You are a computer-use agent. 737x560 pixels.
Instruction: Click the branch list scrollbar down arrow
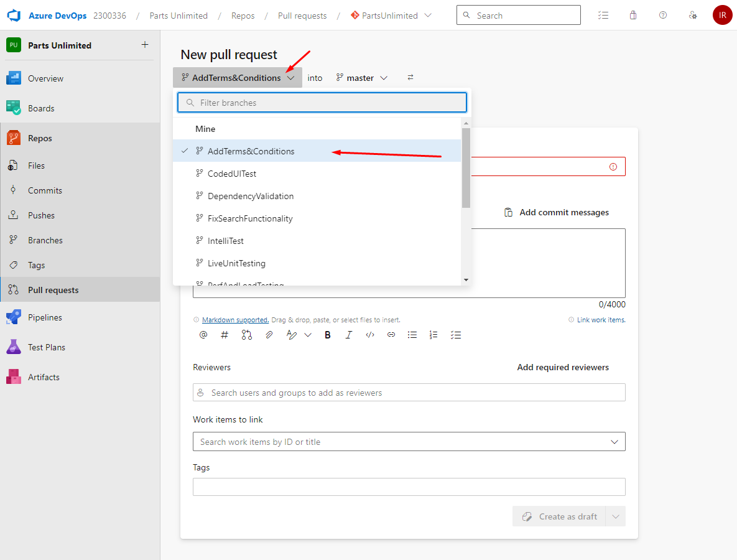[466, 280]
